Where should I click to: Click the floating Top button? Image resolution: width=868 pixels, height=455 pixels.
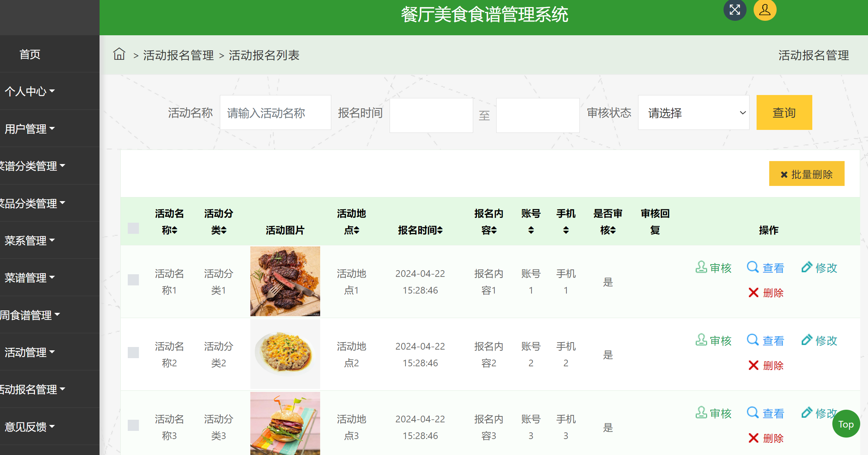(x=846, y=424)
